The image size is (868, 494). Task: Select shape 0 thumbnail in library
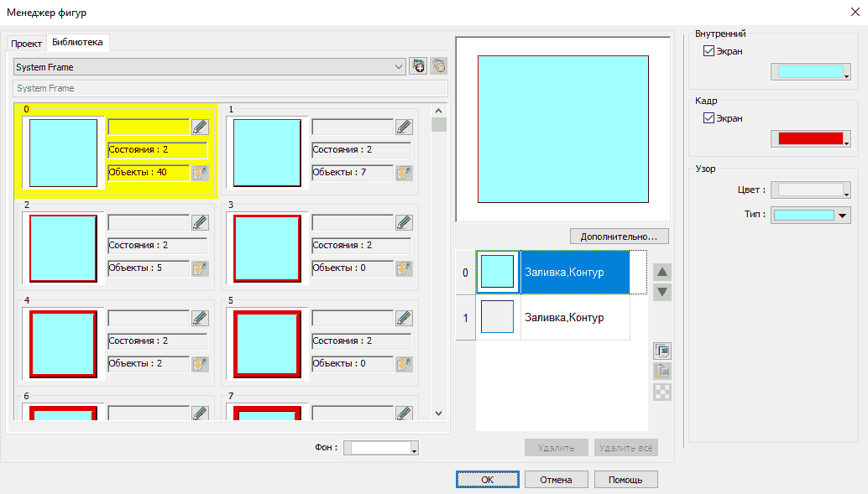(x=63, y=153)
